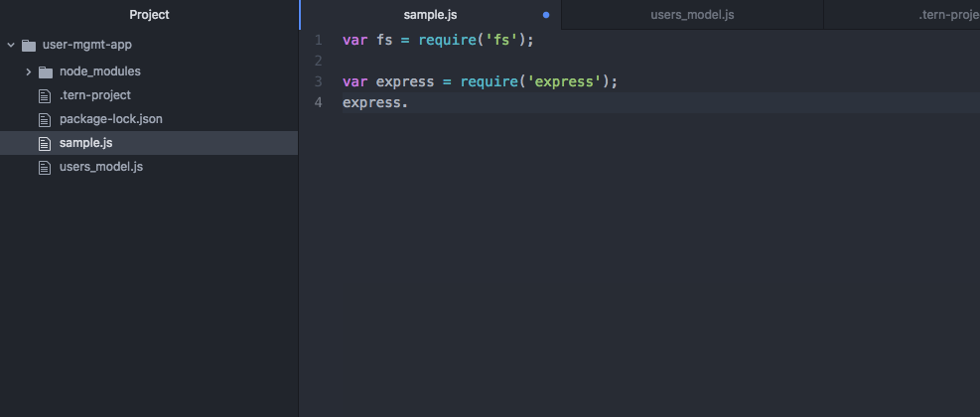Click the sample.js file icon in tree

(44, 143)
